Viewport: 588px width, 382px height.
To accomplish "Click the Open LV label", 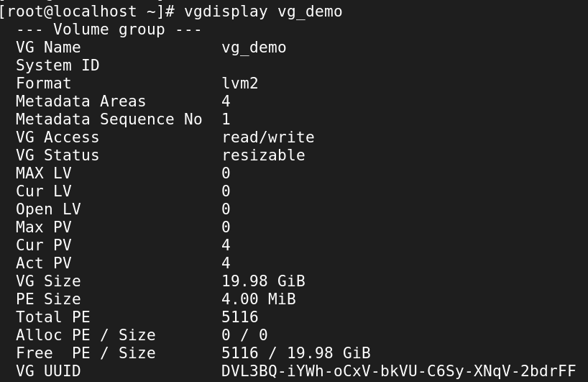I will pyautogui.click(x=48, y=209).
